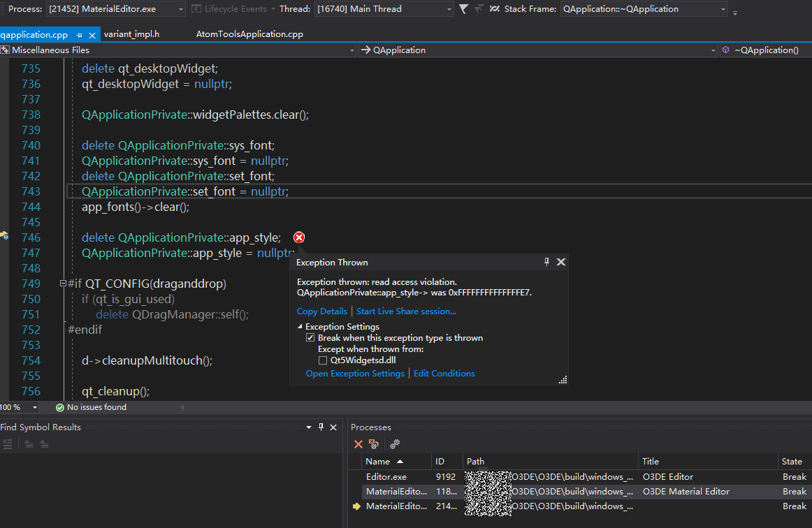Viewport: 812px width, 528px height.
Task: Open Exception Settings via the link
Action: pos(355,373)
